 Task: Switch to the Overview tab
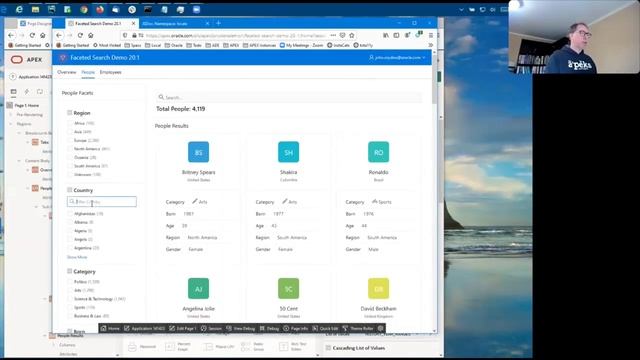tap(67, 72)
